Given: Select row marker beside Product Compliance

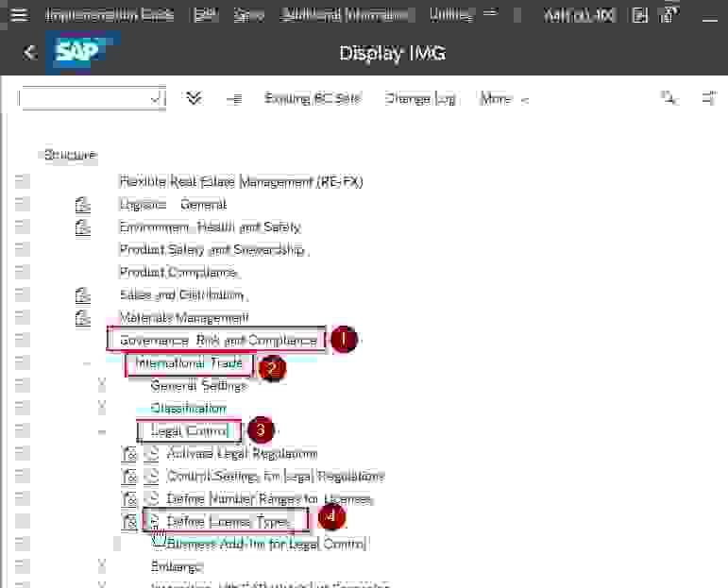Looking at the screenshot, I should coord(22,273).
